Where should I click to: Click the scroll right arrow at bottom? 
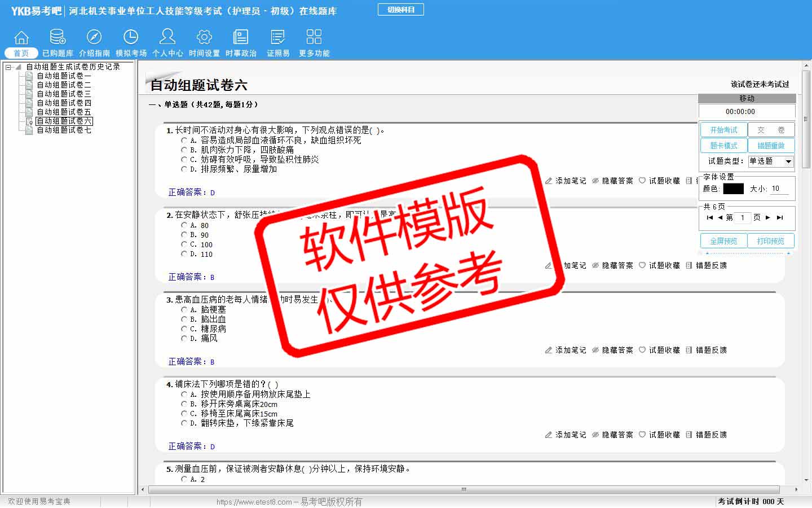(x=796, y=489)
